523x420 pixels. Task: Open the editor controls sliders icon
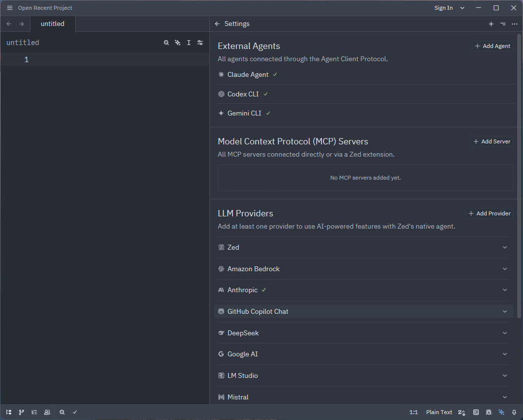coord(200,43)
